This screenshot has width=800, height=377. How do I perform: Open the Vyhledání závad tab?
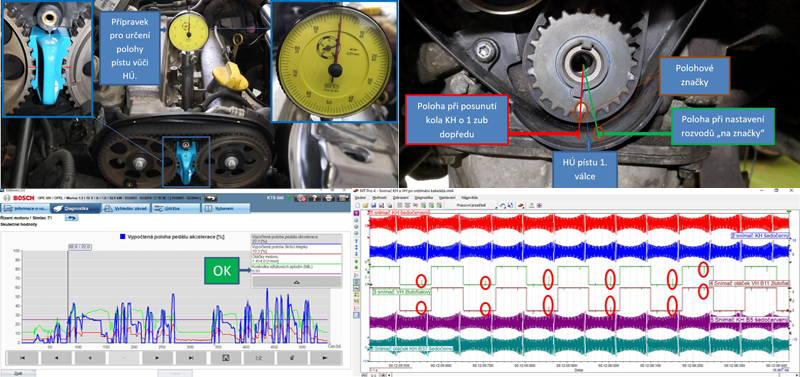point(126,208)
